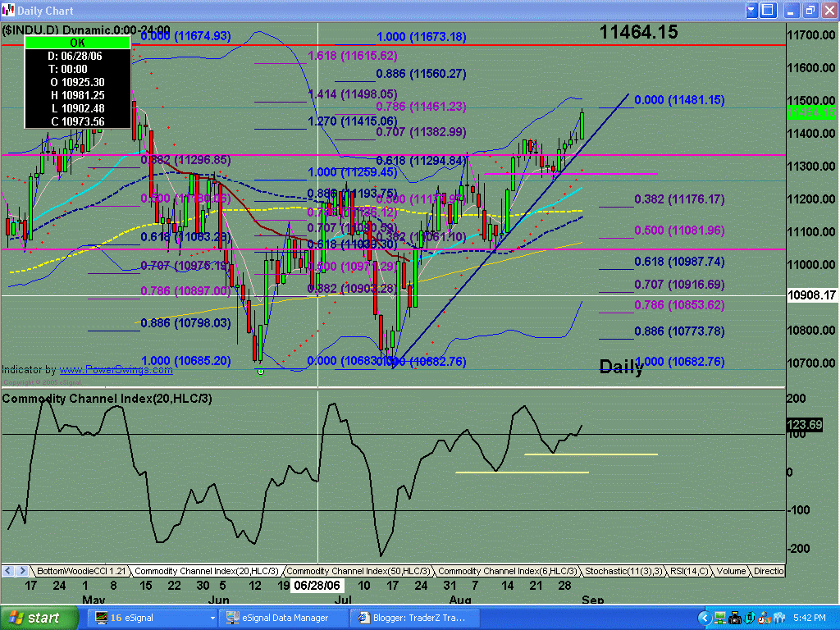The image size is (840, 630).
Task: Click the left tab scroll arrow
Action: (x=8, y=571)
